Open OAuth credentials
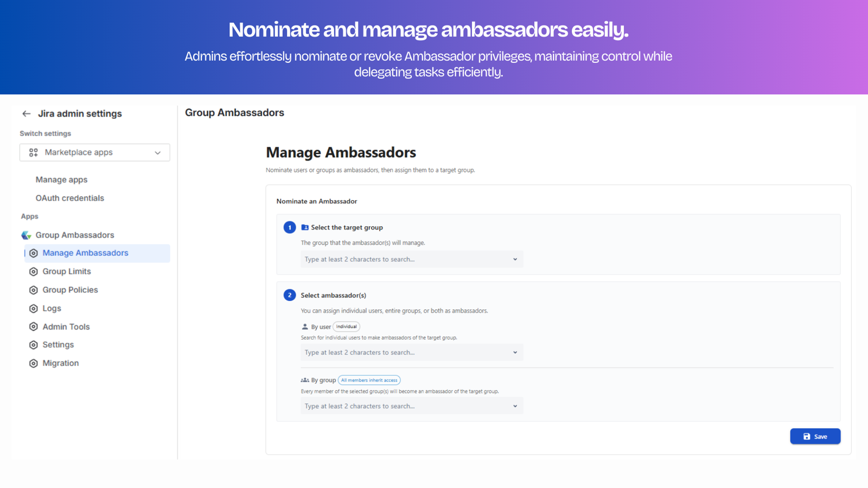Image resolution: width=868 pixels, height=488 pixels. click(x=70, y=198)
